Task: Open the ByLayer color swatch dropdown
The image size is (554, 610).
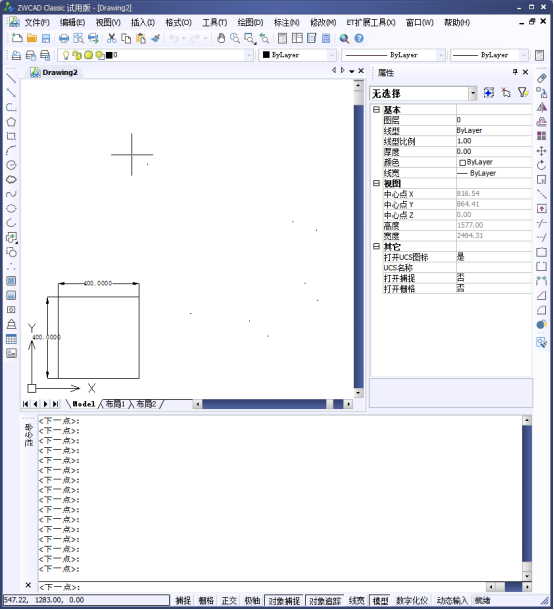Action: (298, 55)
